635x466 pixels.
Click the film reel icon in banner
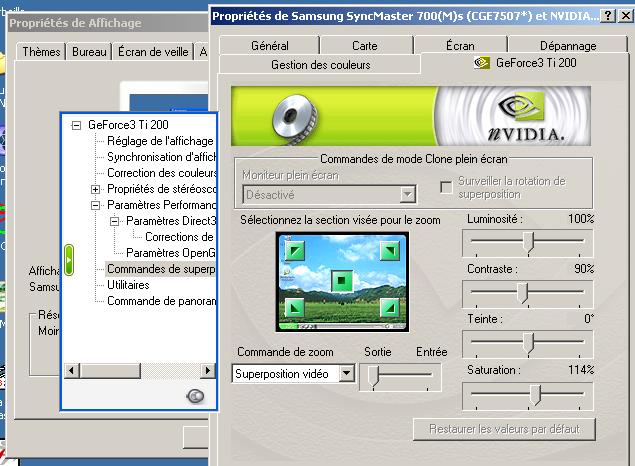(x=294, y=119)
